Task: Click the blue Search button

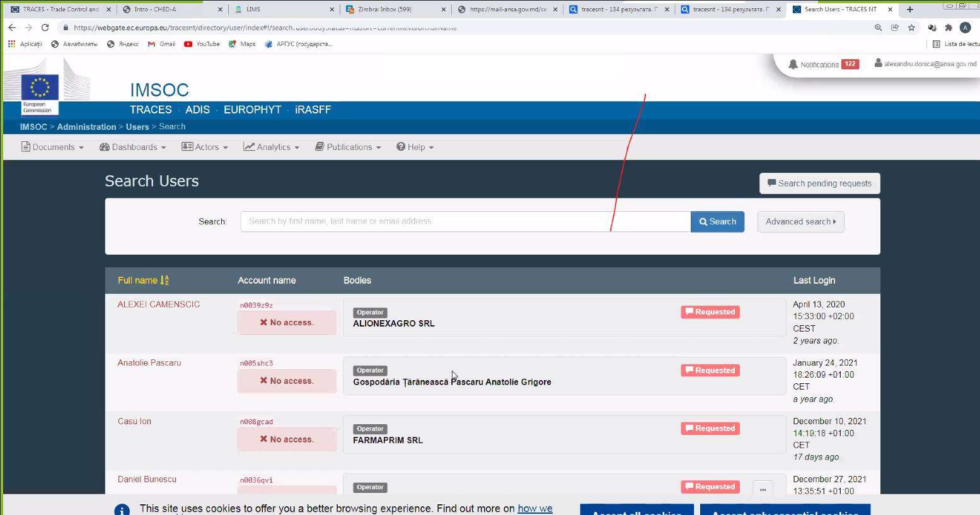Action: pyautogui.click(x=717, y=221)
